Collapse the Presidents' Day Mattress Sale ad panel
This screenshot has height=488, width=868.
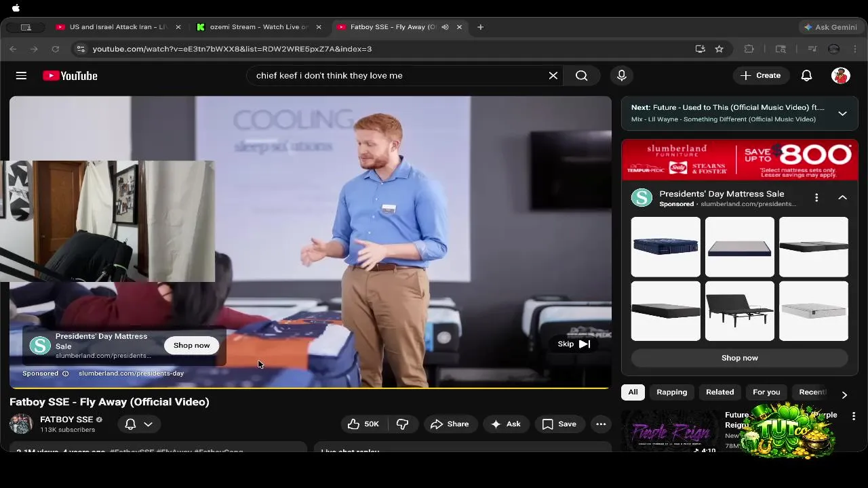click(x=842, y=197)
